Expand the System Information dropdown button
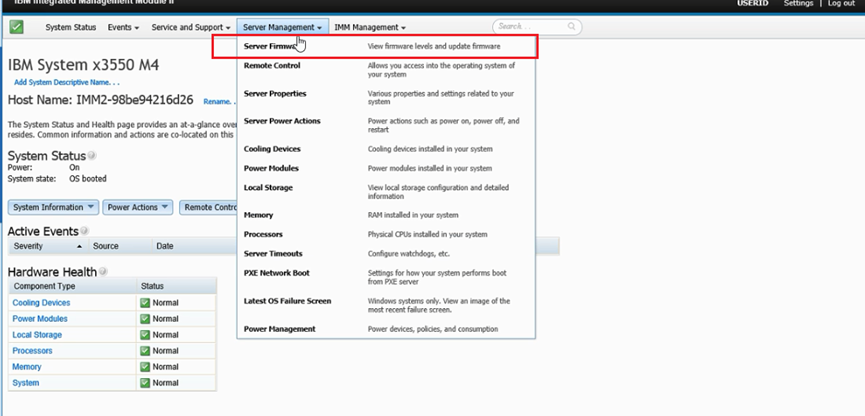 [54, 207]
